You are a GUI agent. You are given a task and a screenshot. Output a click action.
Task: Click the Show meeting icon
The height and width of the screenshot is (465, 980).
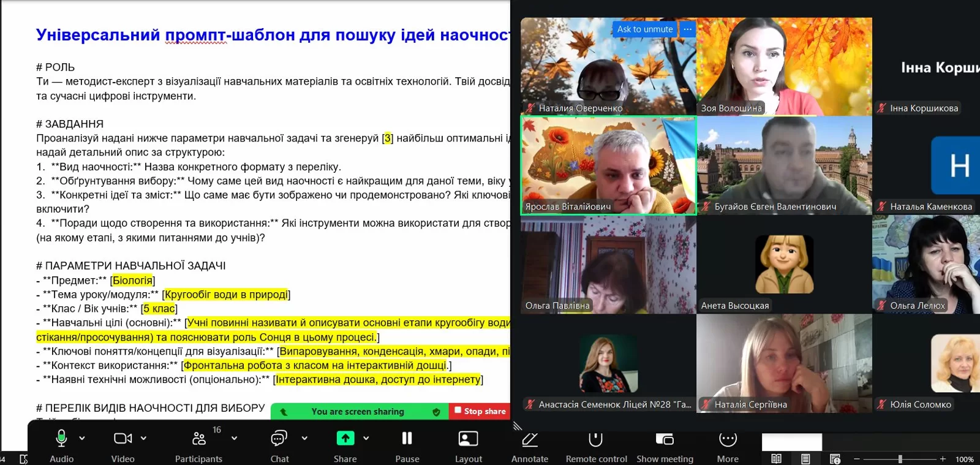click(x=665, y=439)
